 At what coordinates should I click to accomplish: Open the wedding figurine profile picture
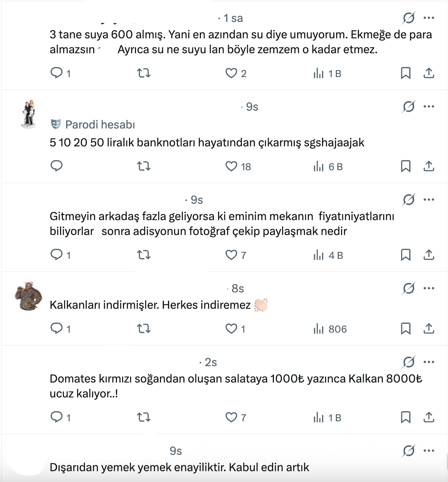click(29, 114)
